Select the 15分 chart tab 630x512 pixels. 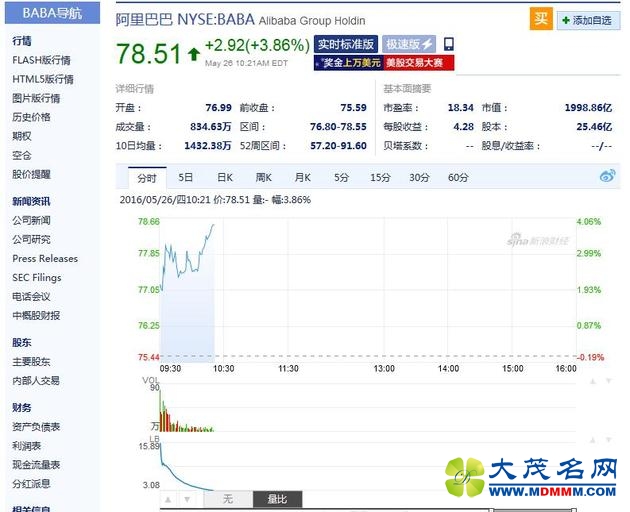(380, 177)
